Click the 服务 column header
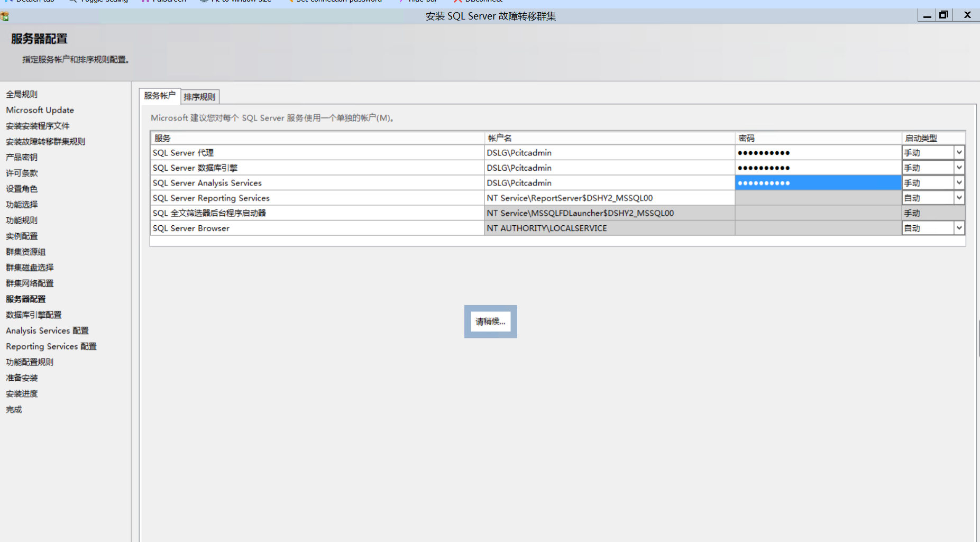 click(x=317, y=138)
